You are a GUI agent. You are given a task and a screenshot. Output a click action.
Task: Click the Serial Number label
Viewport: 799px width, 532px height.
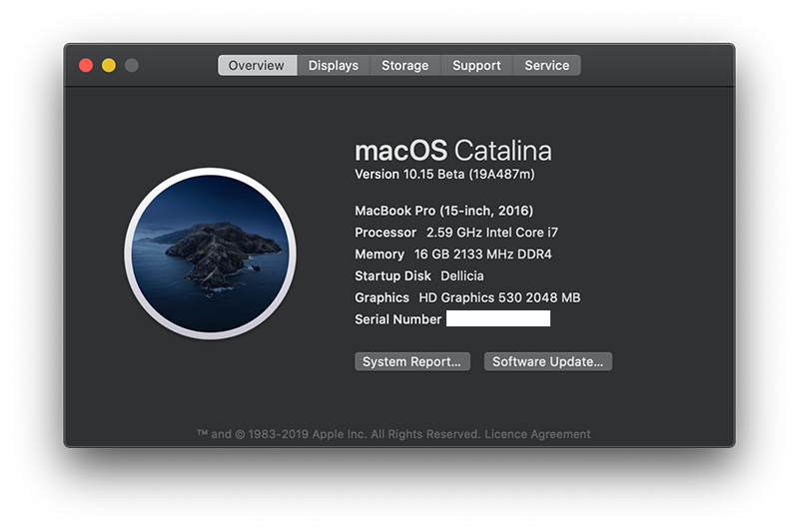point(398,319)
